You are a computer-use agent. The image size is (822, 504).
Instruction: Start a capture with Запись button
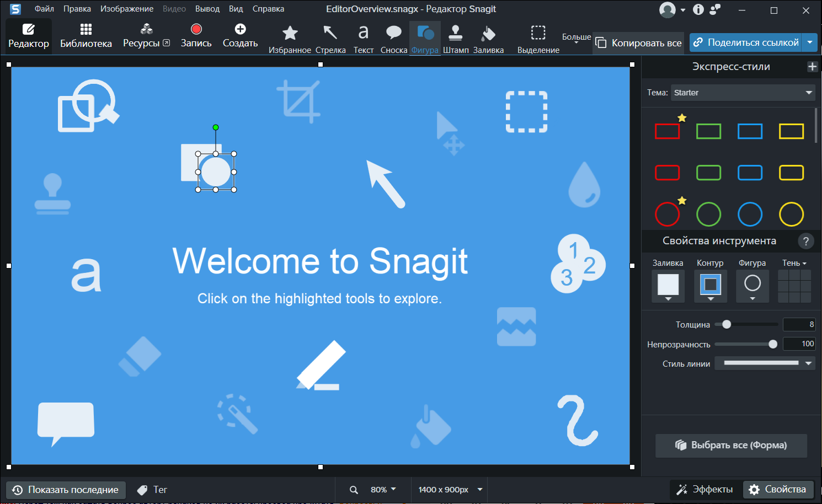(196, 36)
